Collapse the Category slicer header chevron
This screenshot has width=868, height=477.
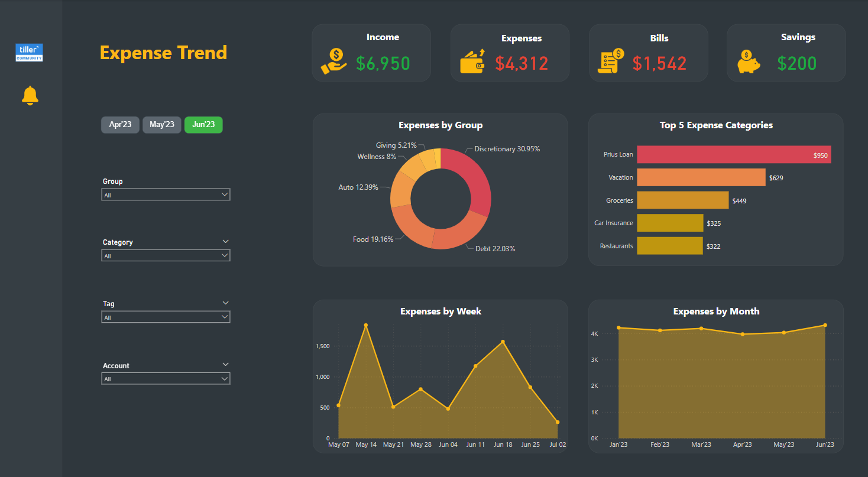[x=225, y=242]
